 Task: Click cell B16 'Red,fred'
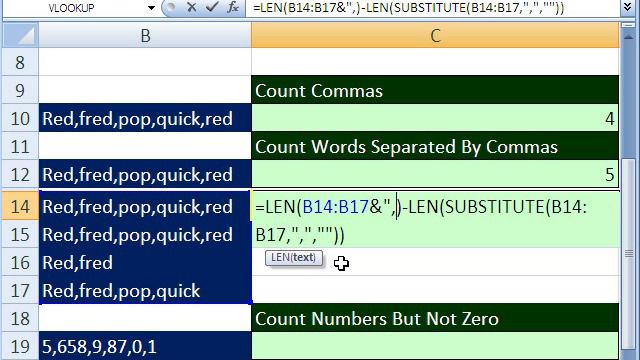(x=145, y=262)
